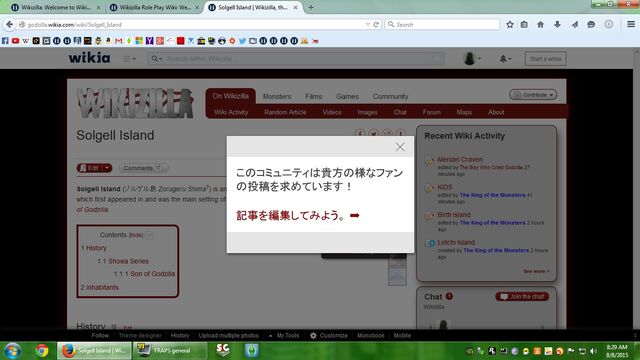This screenshot has width=640, height=360.
Task: Expand wikia hub hamburger dropdown
Action: click(x=129, y=59)
